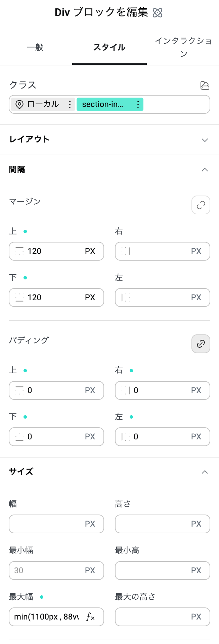Link the margin values with the chain icon
The width and height of the screenshot is (219, 644).
tap(201, 205)
